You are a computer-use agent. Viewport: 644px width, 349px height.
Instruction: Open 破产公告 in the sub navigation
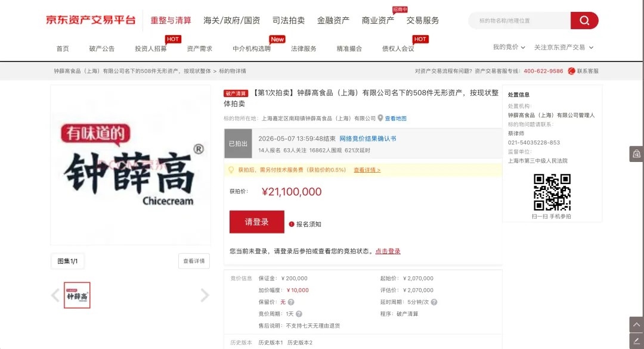coord(102,49)
